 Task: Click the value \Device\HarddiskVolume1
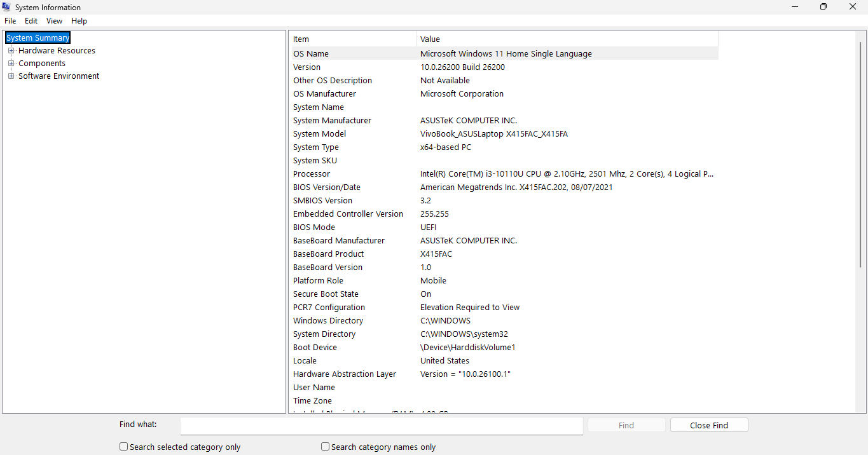coord(467,348)
